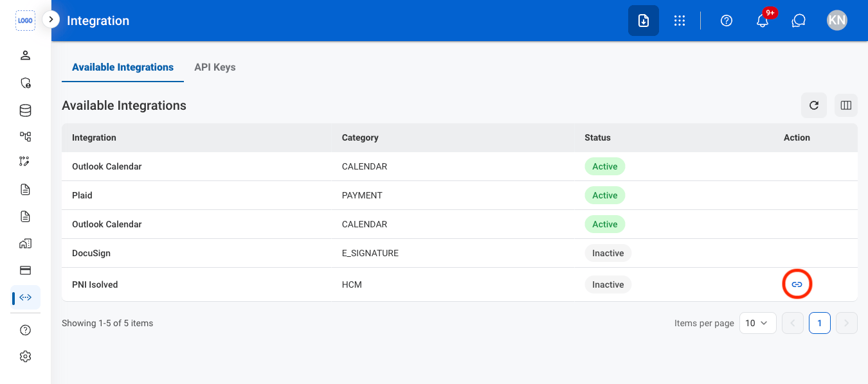Open the KN user avatar menu
The image size is (868, 384).
837,21
